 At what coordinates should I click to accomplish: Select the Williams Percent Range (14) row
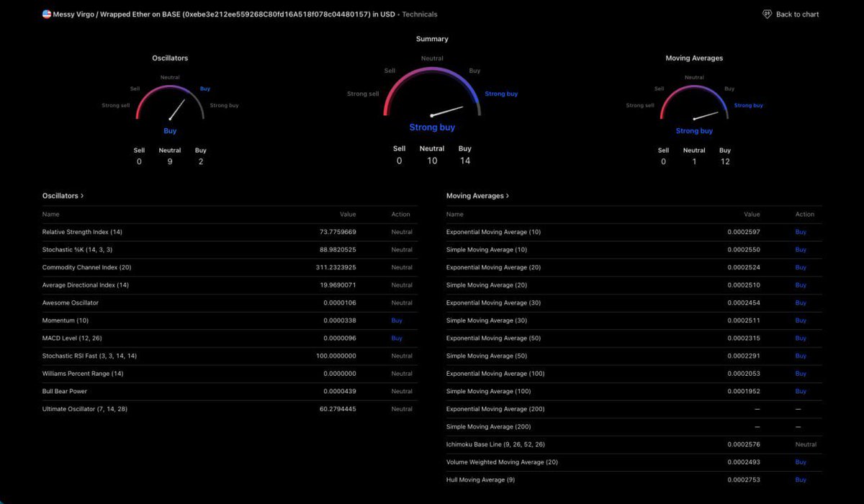coord(230,374)
